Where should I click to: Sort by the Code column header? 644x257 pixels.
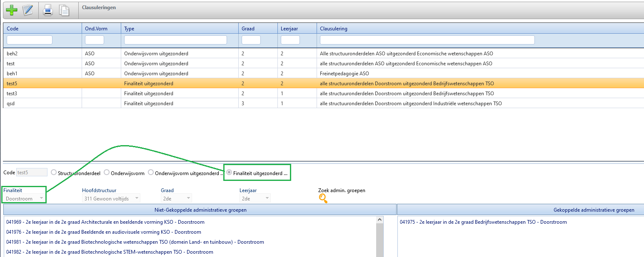(x=42, y=29)
